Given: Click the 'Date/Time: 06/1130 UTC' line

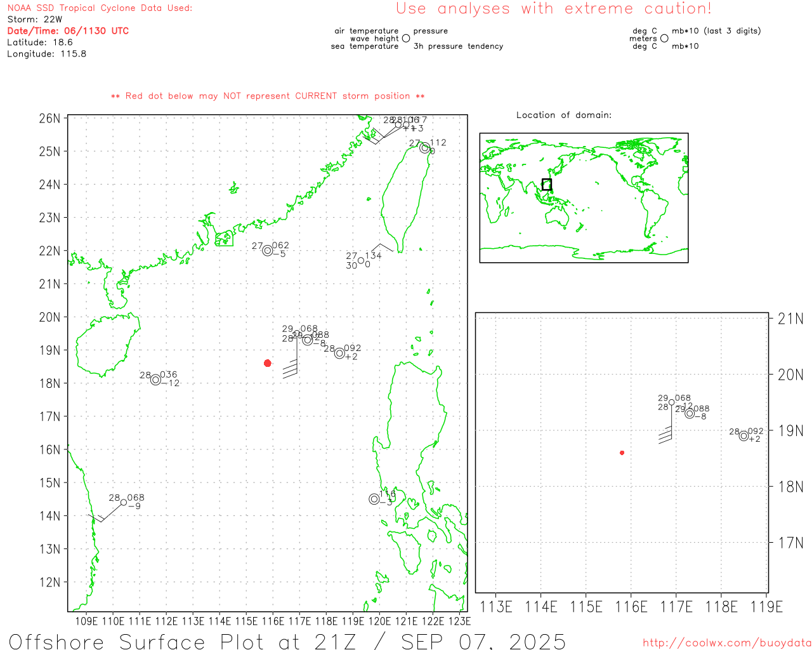Looking at the screenshot, I should point(68,31).
